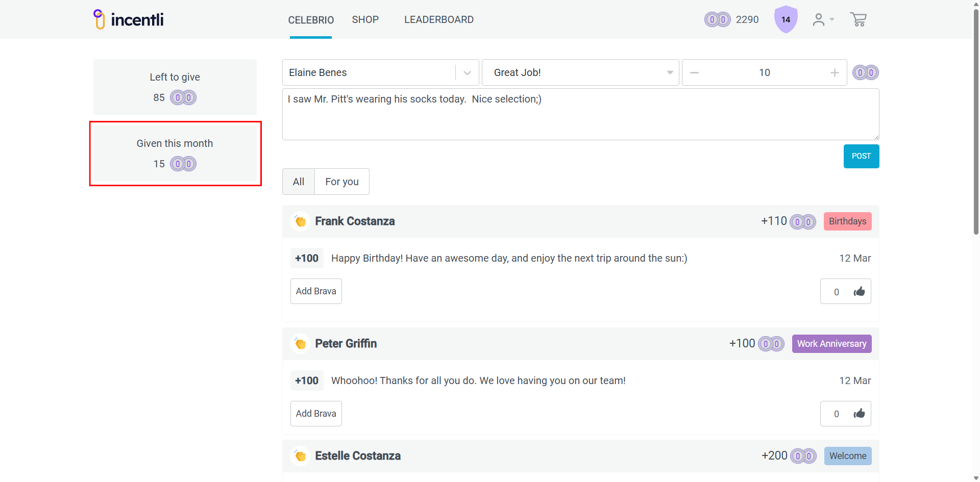Click into the recognition message text area
980x482 pixels.
[580, 114]
